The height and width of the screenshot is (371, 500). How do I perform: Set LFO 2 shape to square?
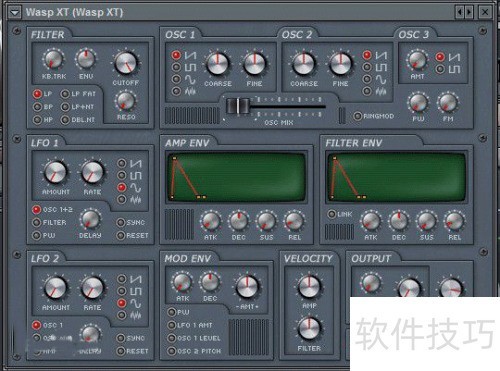[x=122, y=291]
